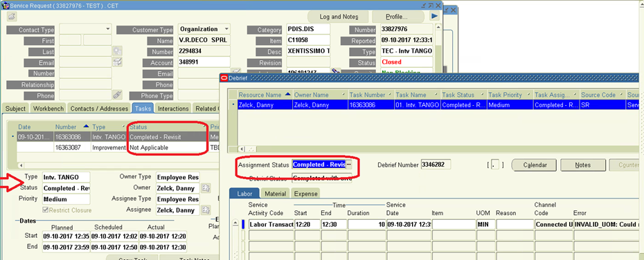The height and width of the screenshot is (260, 644).
Task: Click the Scheduled End date 09-10-2017 12:50
Action: coord(114,248)
